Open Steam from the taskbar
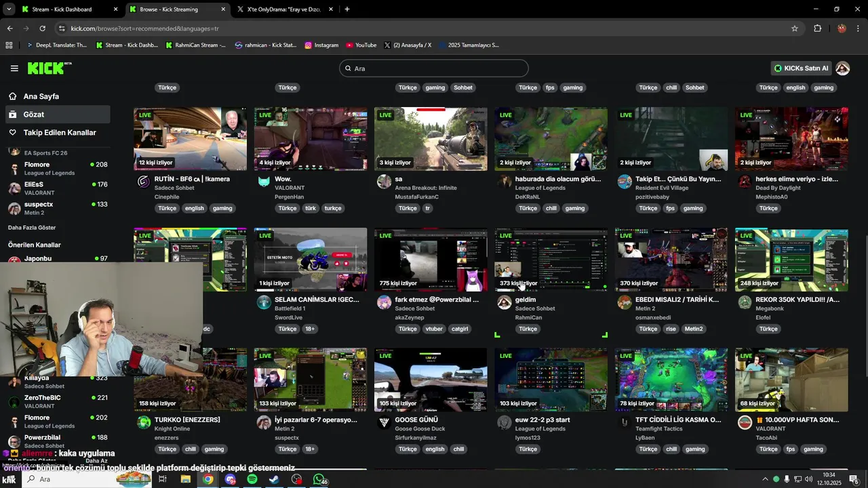The image size is (868, 488). tap(274, 479)
